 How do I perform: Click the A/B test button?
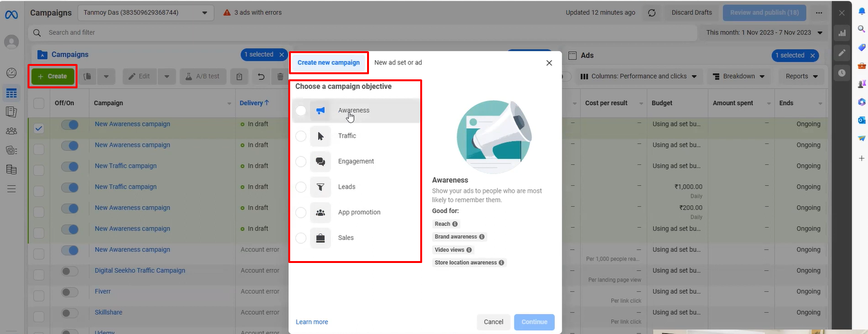pos(202,77)
